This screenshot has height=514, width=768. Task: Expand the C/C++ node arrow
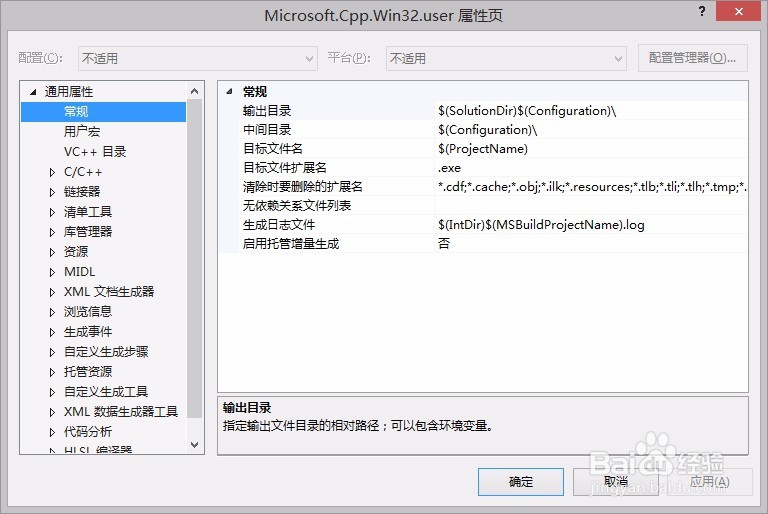pos(52,172)
